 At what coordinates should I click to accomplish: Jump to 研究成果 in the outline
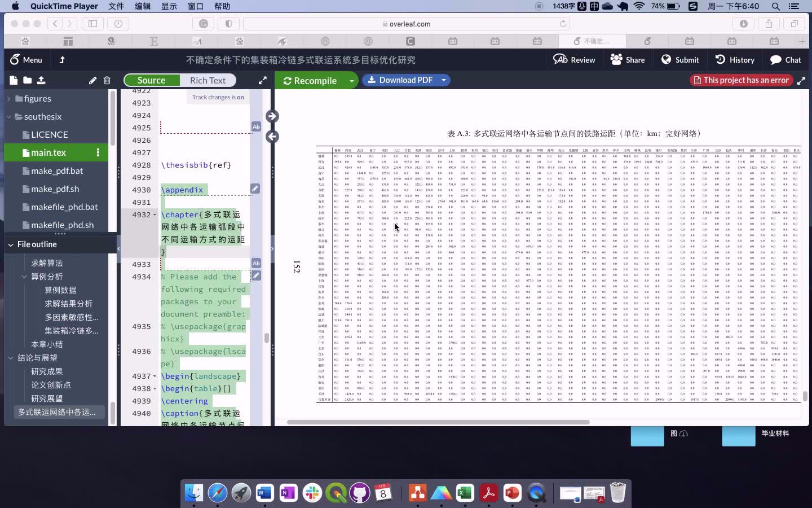click(x=47, y=371)
